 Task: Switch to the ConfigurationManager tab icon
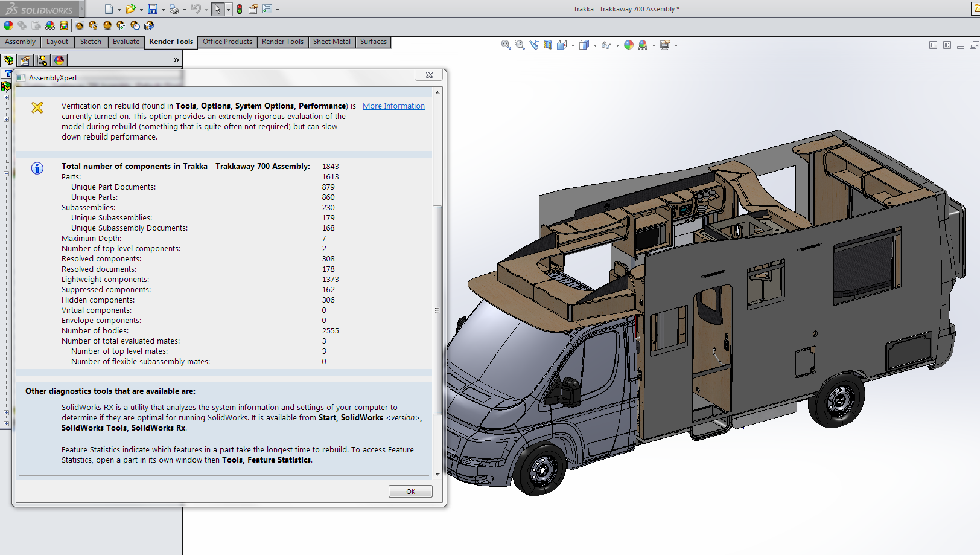coord(42,60)
